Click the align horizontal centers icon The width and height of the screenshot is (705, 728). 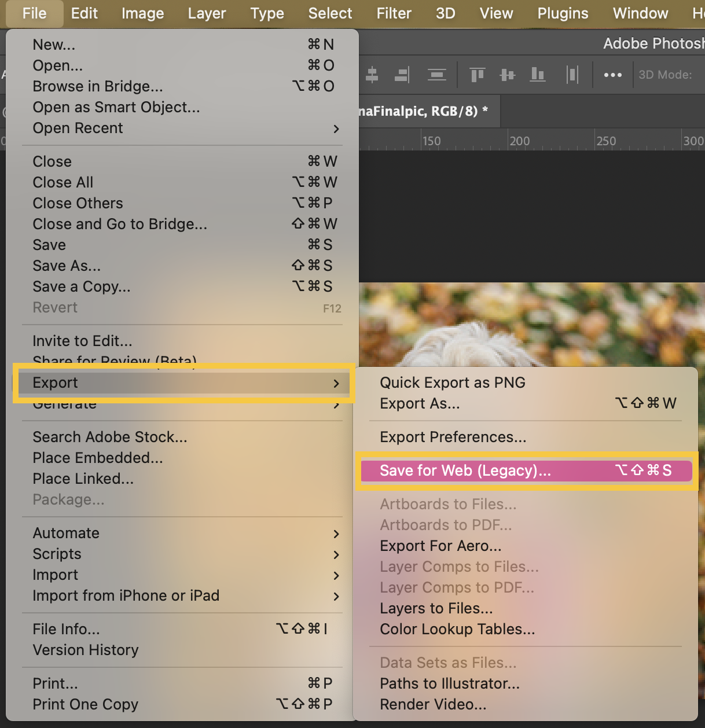click(x=372, y=75)
